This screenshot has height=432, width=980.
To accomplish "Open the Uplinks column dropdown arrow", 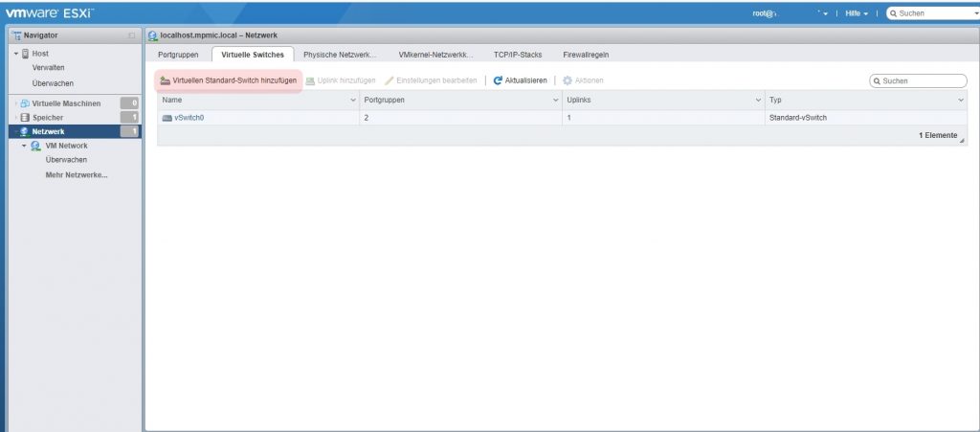I will 758,100.
